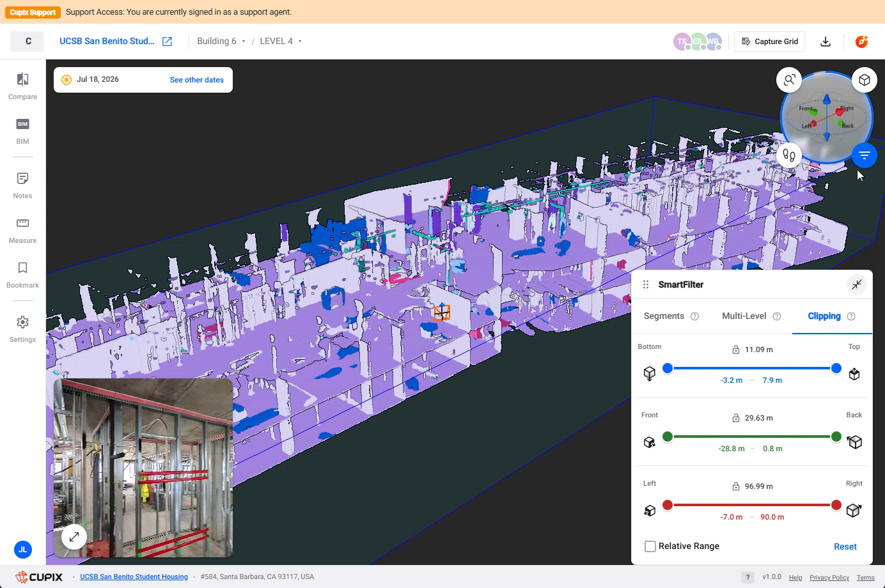Viewport: 885px width, 588px height.
Task: Click the Front clipping cube icon
Action: pyautogui.click(x=650, y=442)
